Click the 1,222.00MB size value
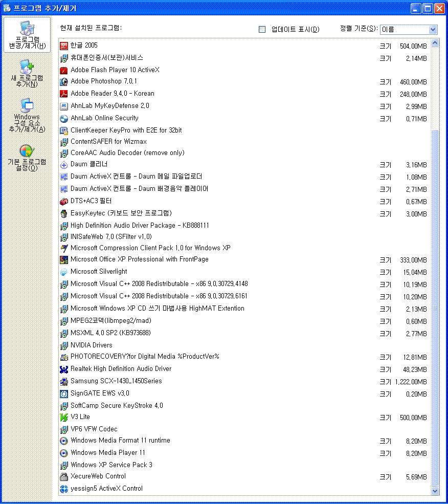Viewport: 448px width, 504px height. pyautogui.click(x=411, y=382)
